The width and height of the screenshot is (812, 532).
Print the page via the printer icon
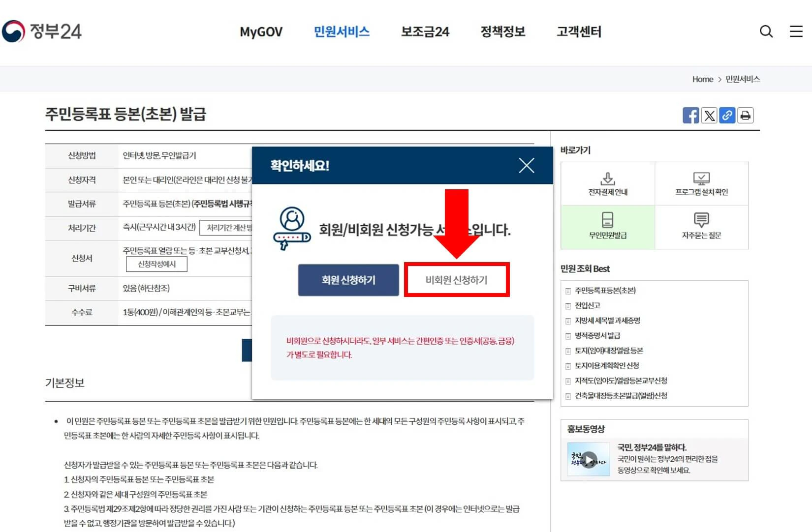coord(745,115)
